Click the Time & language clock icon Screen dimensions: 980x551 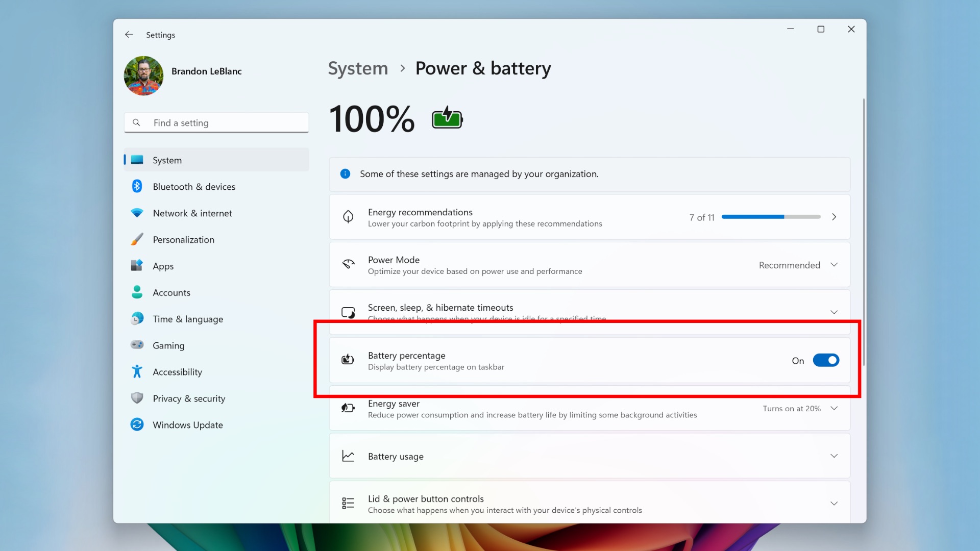(137, 318)
